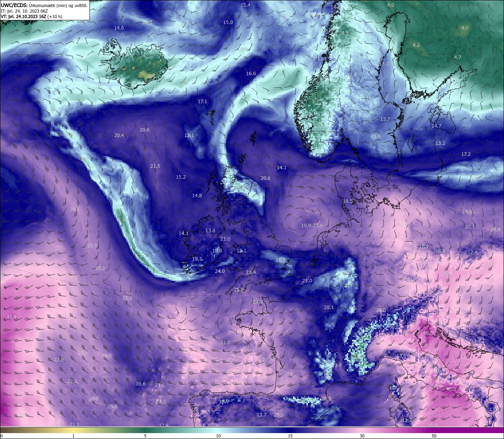
Task: Click the 21.5 value
Action: (x=155, y=166)
